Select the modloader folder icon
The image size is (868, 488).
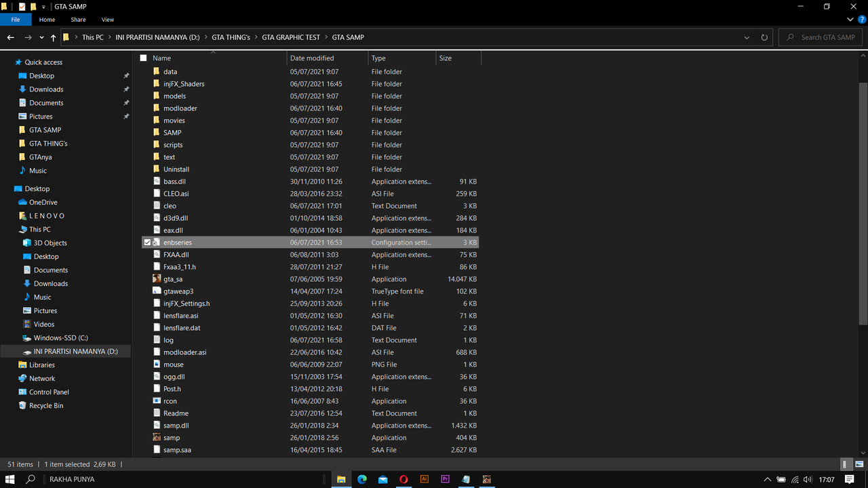[x=157, y=108]
